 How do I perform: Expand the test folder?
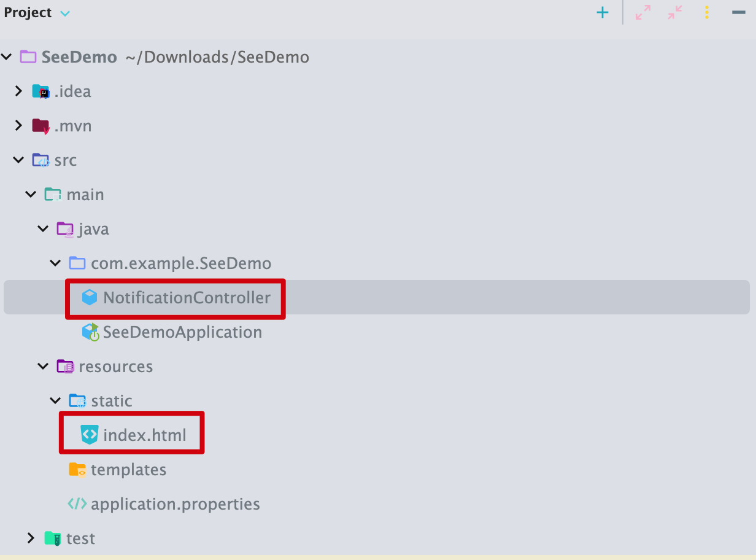tap(31, 539)
